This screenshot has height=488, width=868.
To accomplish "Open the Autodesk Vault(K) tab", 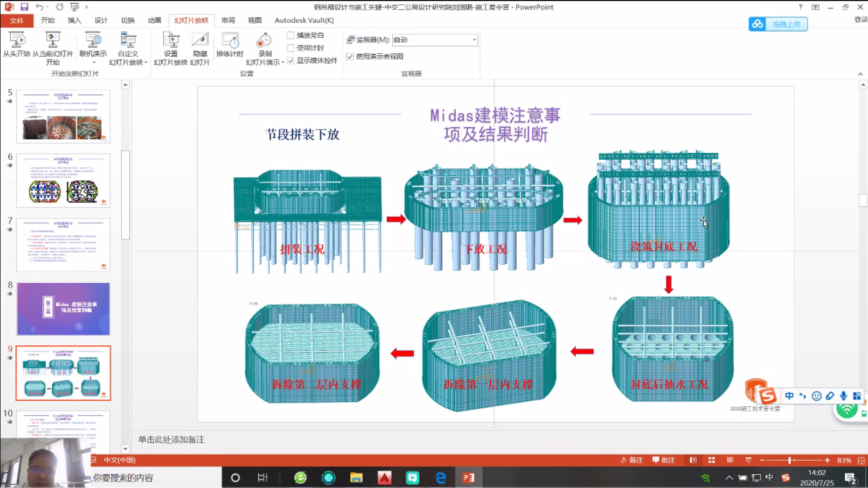I will point(304,20).
